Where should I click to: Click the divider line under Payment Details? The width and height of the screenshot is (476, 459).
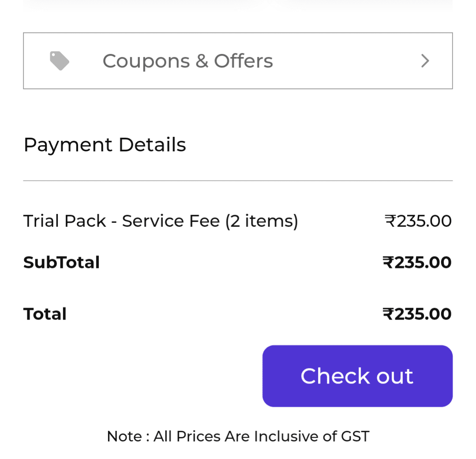coord(238,181)
